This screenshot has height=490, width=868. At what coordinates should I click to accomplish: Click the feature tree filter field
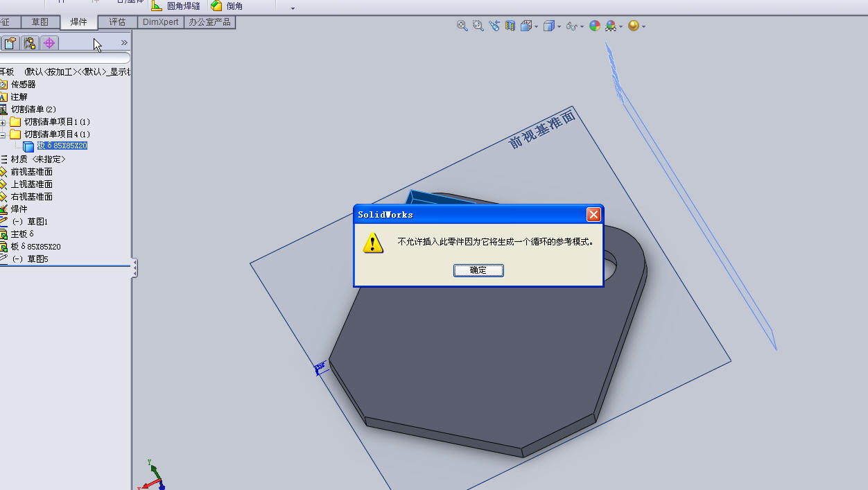(64, 58)
